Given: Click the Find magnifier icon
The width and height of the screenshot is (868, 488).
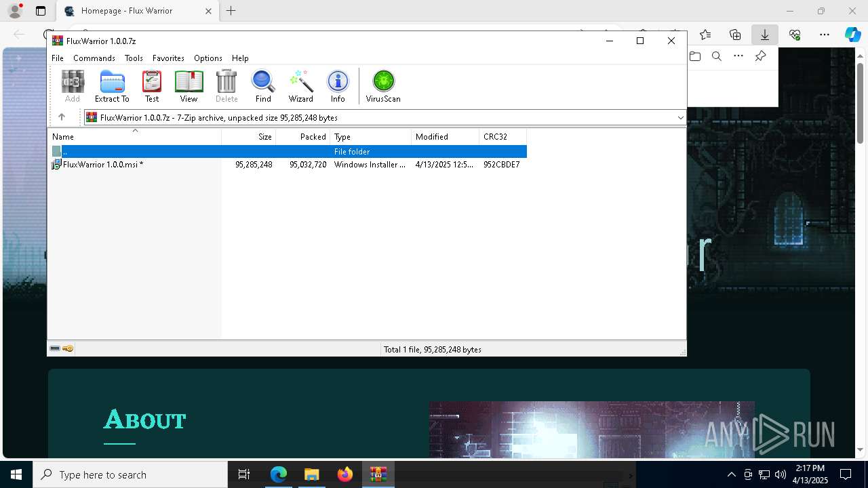Looking at the screenshot, I should (263, 86).
